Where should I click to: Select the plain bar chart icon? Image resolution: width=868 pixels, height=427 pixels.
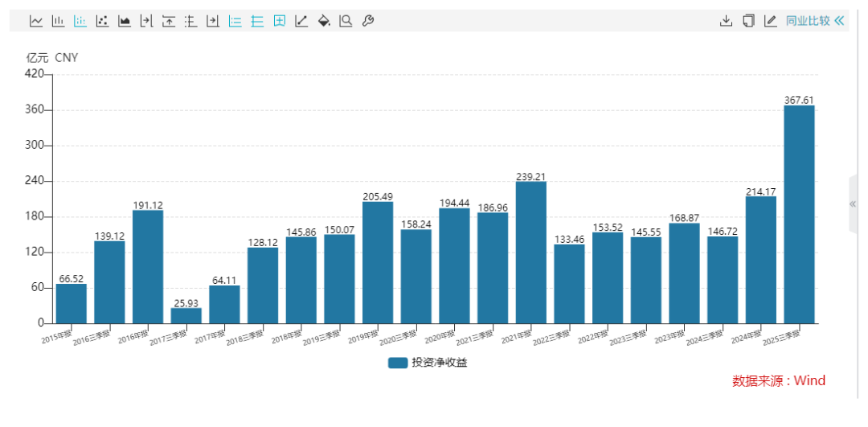click(x=58, y=21)
